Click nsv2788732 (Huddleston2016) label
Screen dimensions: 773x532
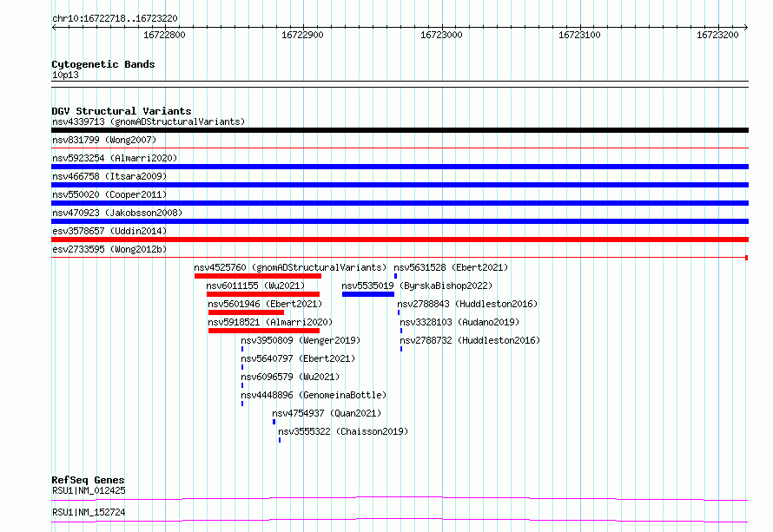coord(470,340)
